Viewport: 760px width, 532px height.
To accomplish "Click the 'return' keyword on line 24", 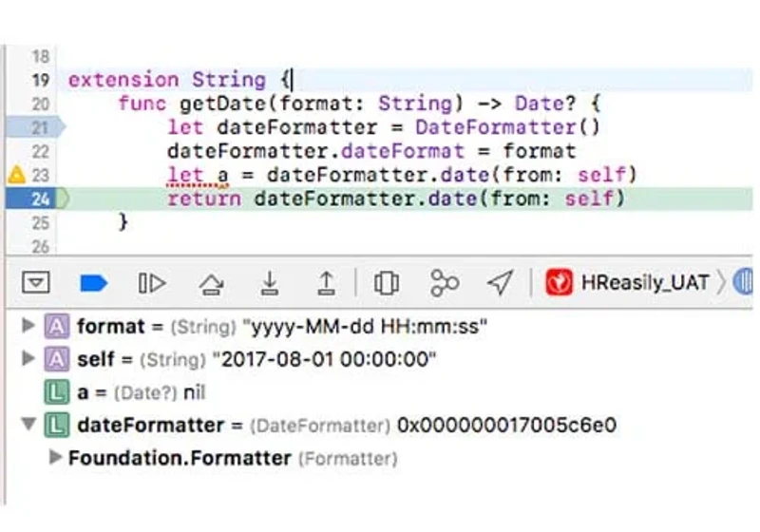I will [204, 199].
